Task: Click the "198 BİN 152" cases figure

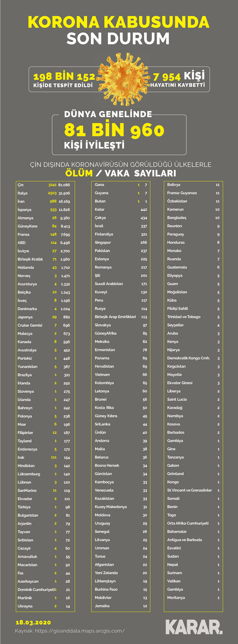Action: click(64, 77)
